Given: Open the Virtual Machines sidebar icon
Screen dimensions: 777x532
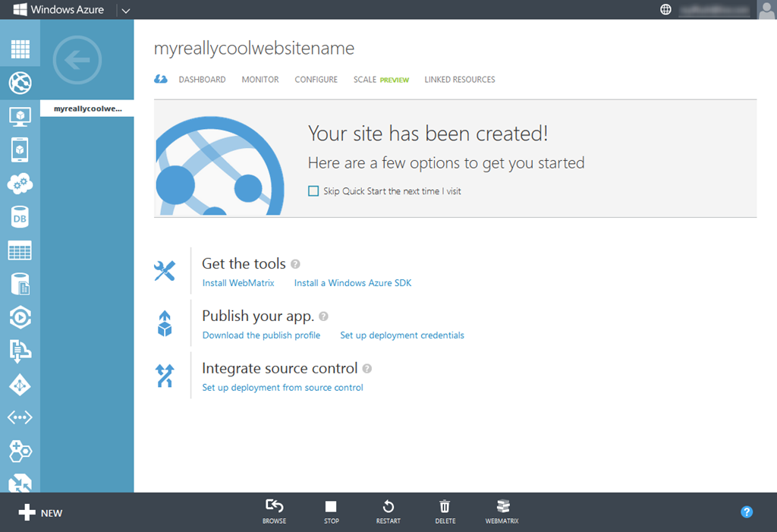Looking at the screenshot, I should (20, 117).
